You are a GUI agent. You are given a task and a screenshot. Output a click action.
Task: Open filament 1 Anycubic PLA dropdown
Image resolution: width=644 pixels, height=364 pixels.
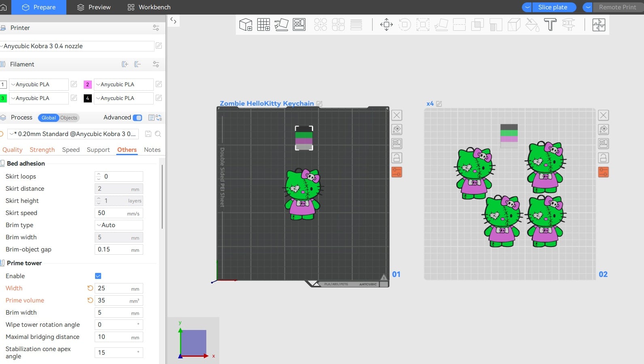[x=38, y=84]
